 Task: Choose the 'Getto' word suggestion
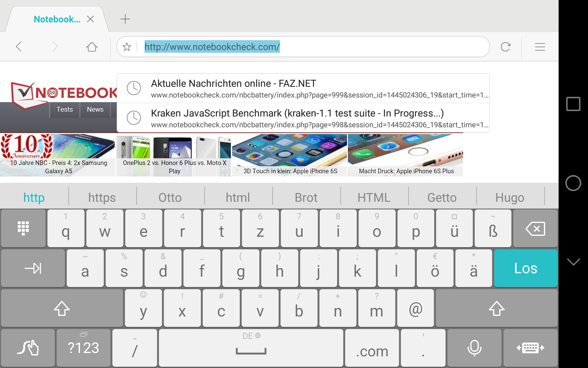[442, 197]
